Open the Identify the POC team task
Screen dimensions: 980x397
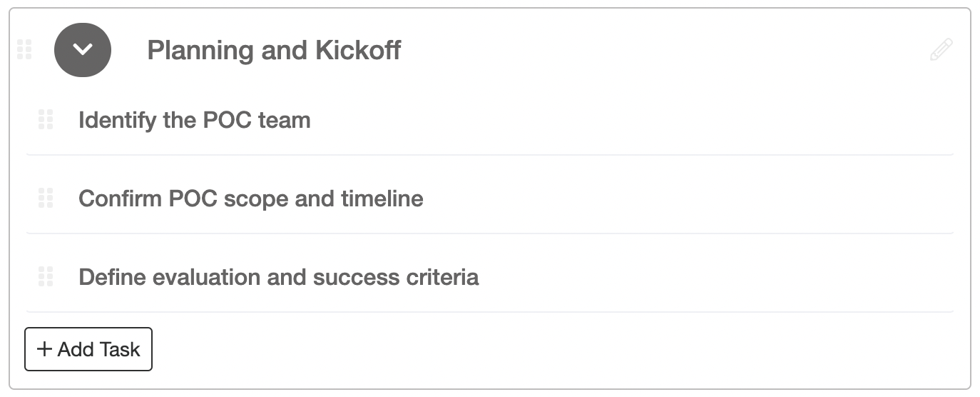(489, 119)
